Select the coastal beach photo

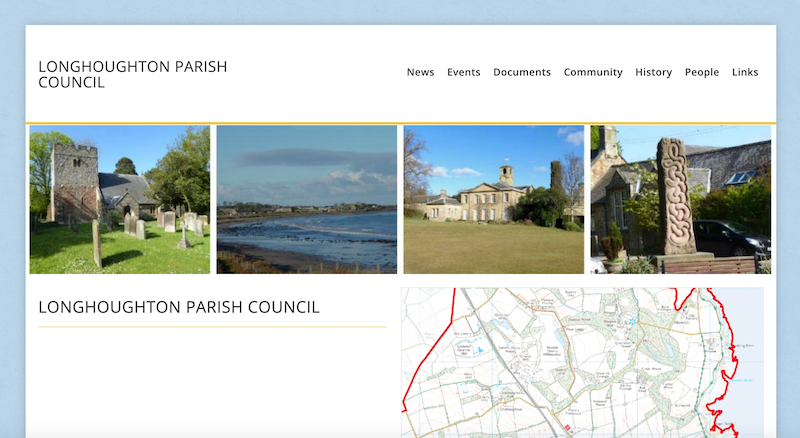click(306, 200)
